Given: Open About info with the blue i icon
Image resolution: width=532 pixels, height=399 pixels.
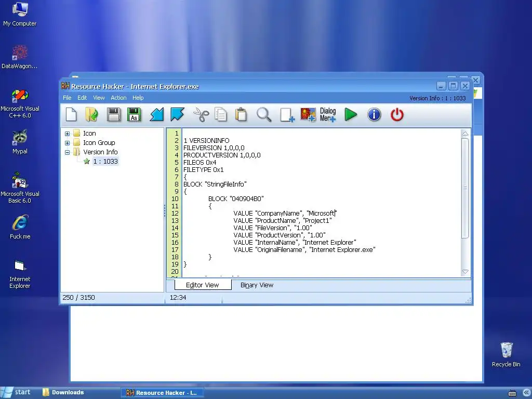Looking at the screenshot, I should click(374, 114).
